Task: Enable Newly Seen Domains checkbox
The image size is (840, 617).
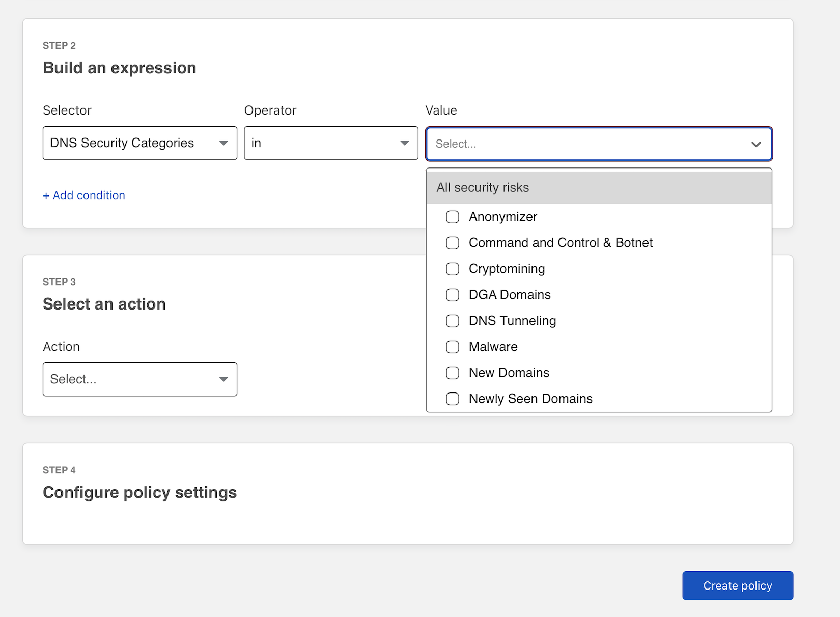Action: click(x=453, y=399)
